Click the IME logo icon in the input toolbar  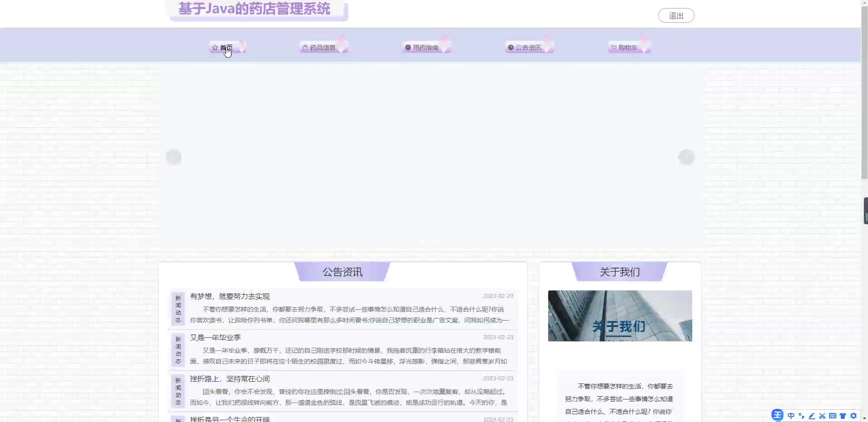777,415
